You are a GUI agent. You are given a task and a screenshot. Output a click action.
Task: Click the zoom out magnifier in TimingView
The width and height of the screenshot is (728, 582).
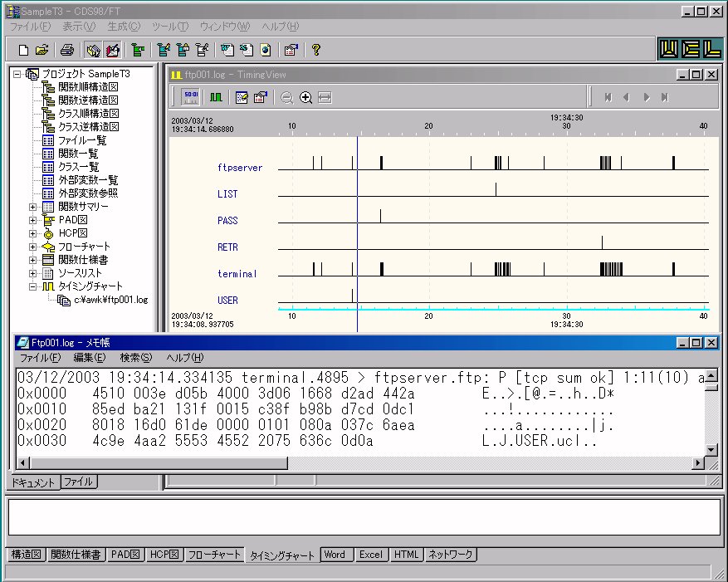click(x=286, y=98)
